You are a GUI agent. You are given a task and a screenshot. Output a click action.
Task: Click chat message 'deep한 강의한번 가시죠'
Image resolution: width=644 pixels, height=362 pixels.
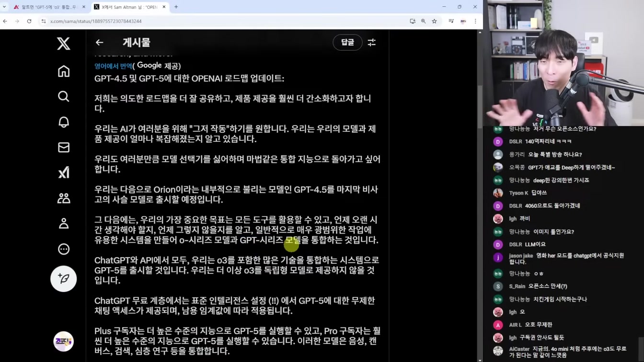[x=561, y=181]
